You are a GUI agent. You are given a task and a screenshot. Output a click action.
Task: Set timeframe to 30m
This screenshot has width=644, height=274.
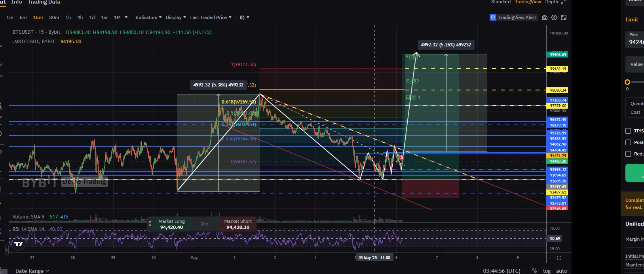pos(54,17)
